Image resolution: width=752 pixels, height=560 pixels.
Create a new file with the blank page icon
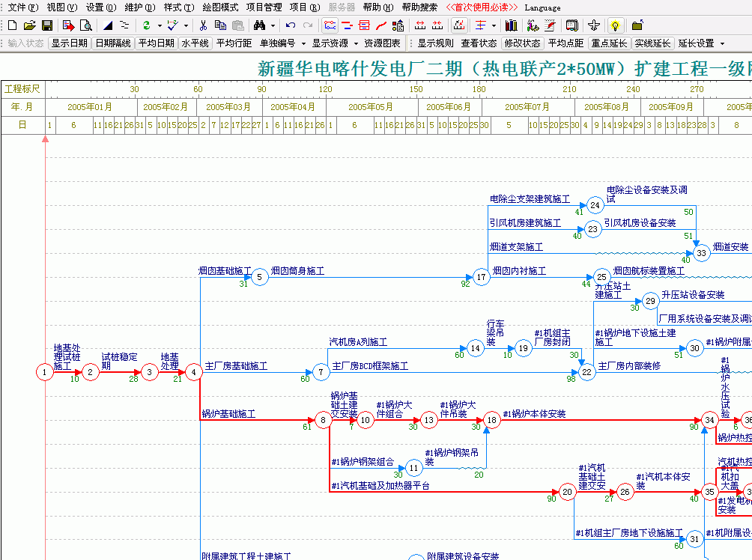(13, 25)
